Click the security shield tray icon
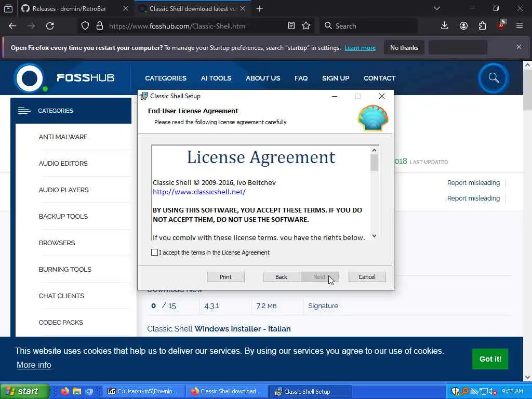Screen dimensions: 532x399 click(455, 392)
